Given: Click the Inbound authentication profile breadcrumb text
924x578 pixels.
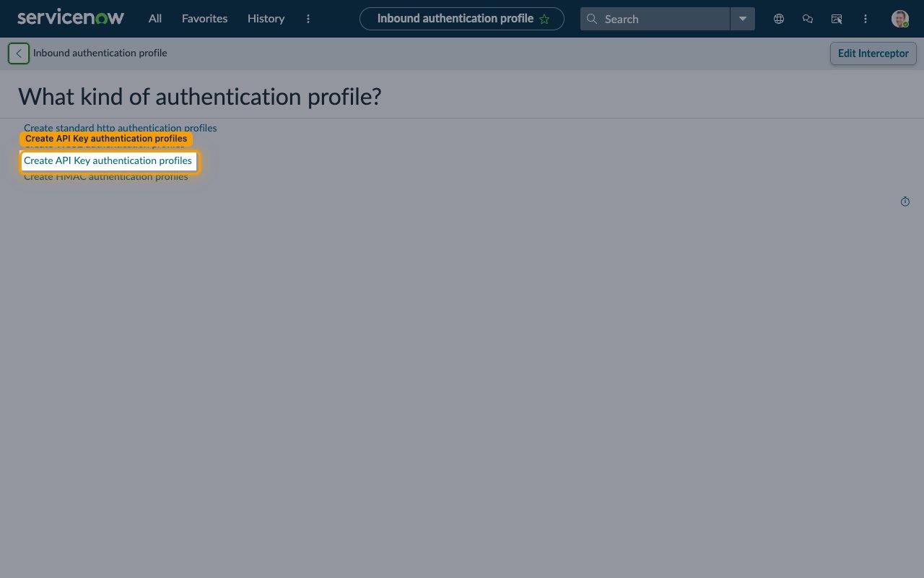Looking at the screenshot, I should (x=100, y=53).
